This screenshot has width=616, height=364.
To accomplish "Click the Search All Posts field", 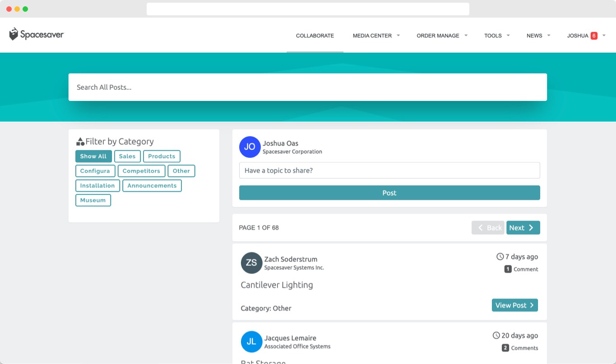I will pos(308,87).
